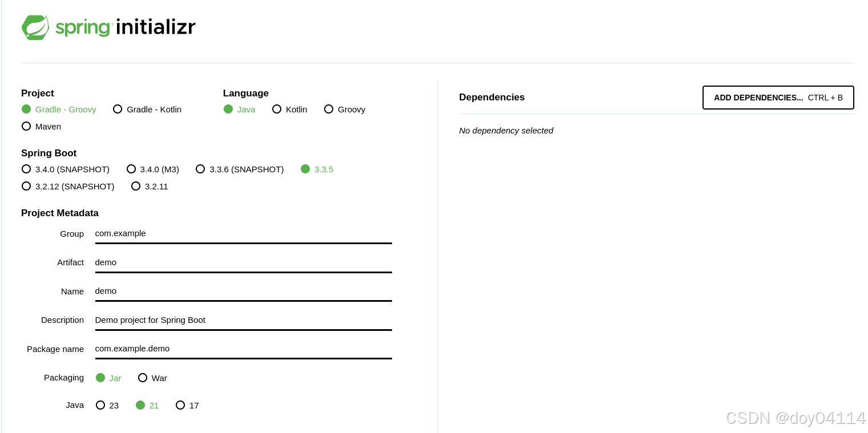Viewport: 868px width, 433px height.
Task: Click the Project Metadata heading
Action: coord(60,213)
